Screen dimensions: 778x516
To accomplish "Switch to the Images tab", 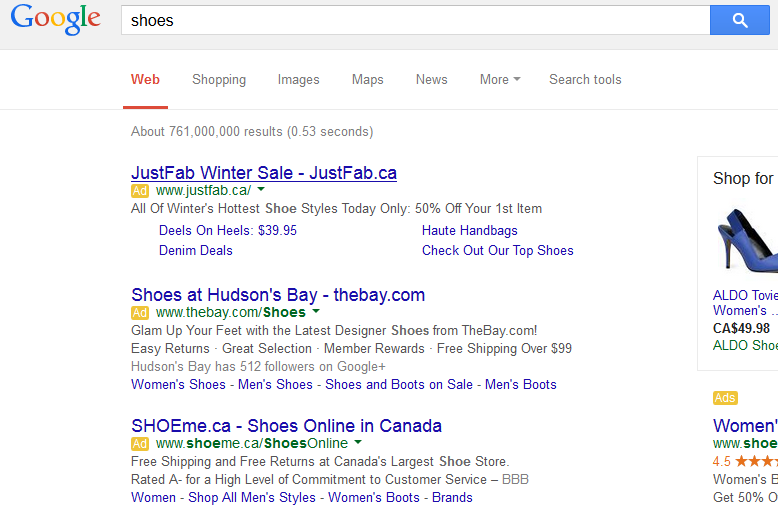I will point(299,80).
